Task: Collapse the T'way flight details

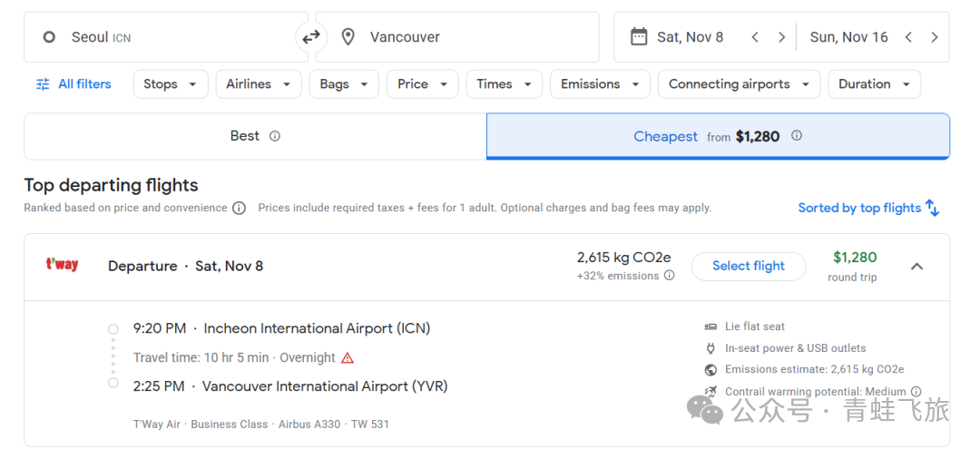Action: [x=916, y=266]
